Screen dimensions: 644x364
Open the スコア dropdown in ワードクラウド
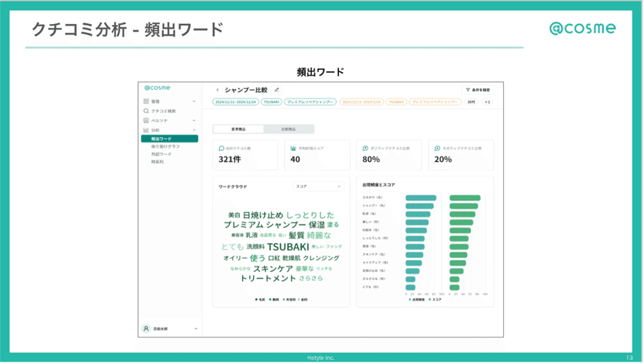click(x=318, y=186)
